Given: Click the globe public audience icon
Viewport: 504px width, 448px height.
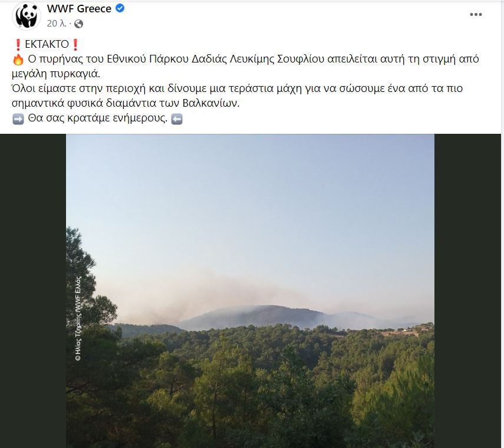Looking at the screenshot, I should click(x=79, y=24).
